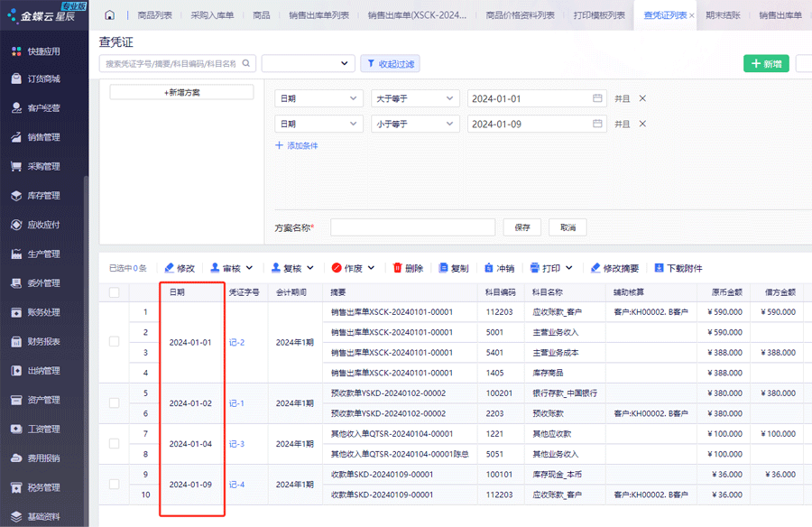Select checkbox for voucher 记-1

pos(114,402)
